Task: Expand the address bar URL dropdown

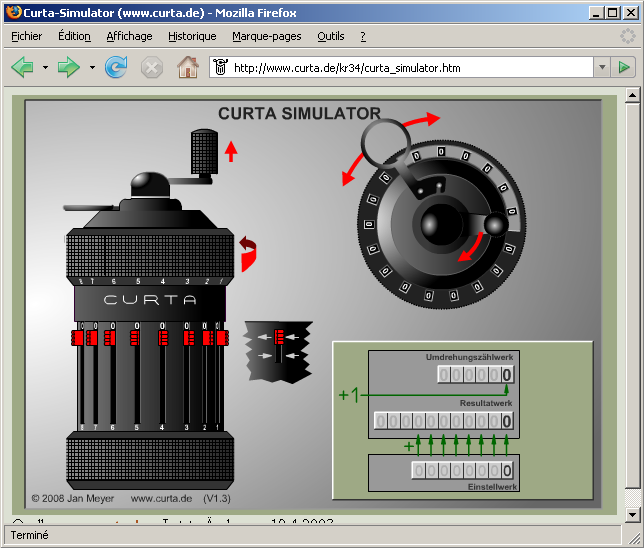Action: tap(602, 67)
